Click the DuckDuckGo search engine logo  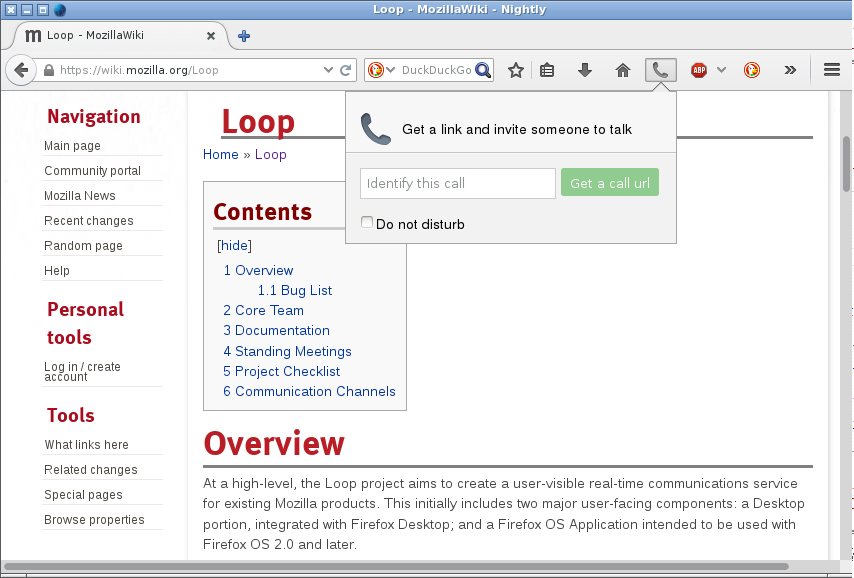[x=375, y=70]
